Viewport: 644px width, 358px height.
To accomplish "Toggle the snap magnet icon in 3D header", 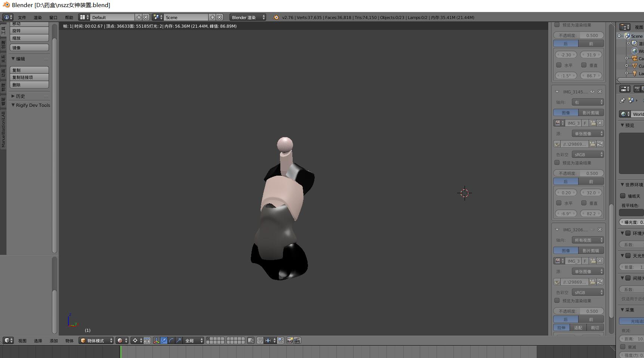I will (260, 340).
